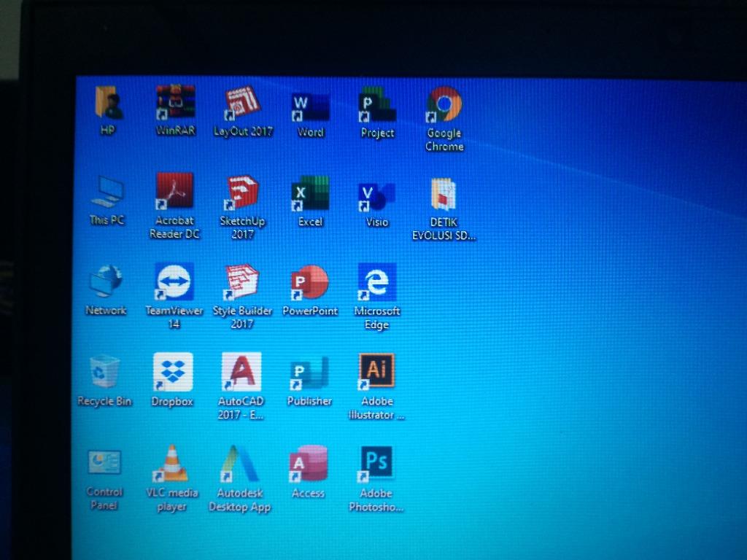Screen dimensions: 747x560
Task: Select the SketchUp 2017 icon
Action: click(242, 192)
